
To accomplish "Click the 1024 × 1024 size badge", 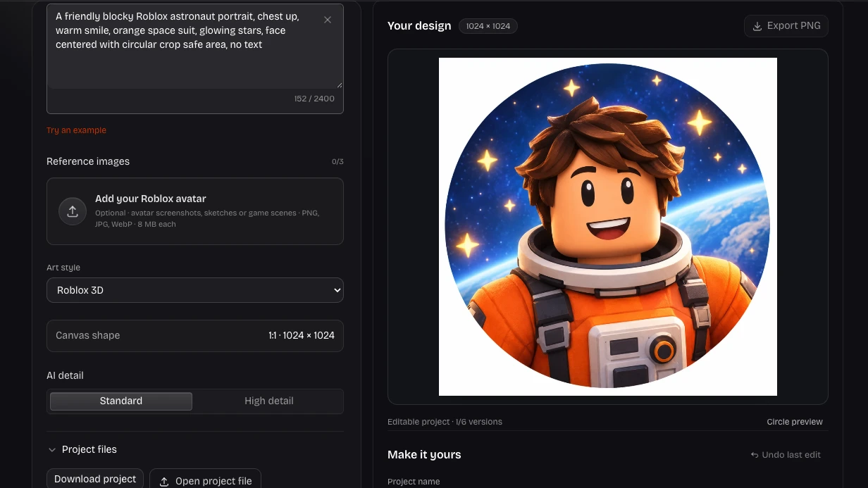I will click(x=488, y=26).
